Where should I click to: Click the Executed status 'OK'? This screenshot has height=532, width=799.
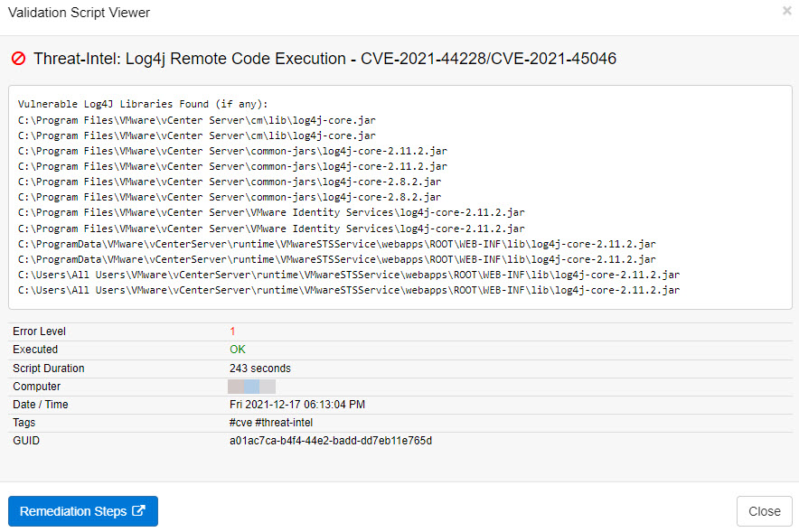pos(238,350)
